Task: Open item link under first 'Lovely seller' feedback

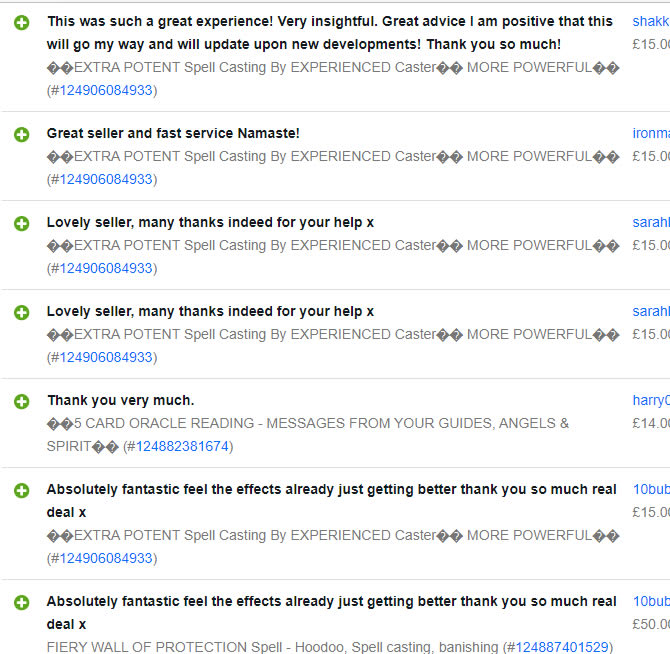Action: tap(106, 268)
